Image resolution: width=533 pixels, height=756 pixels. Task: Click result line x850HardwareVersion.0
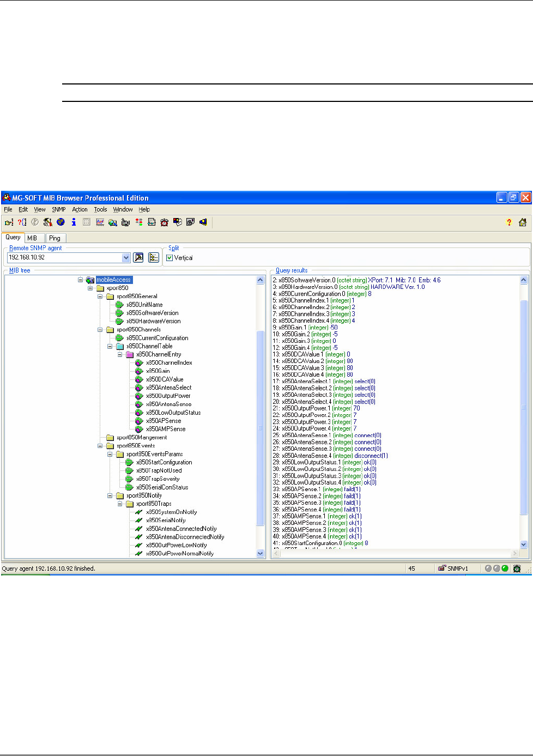pos(349,287)
